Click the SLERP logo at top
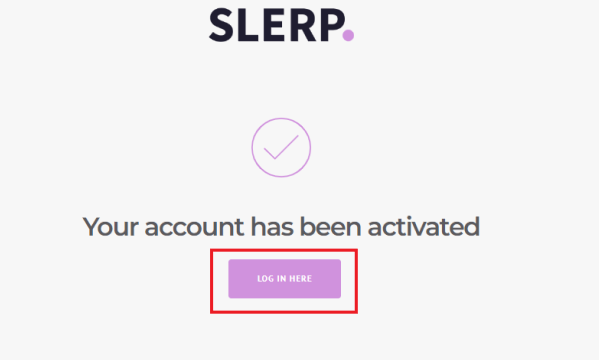Screen dimensions: 599x360 click(282, 25)
